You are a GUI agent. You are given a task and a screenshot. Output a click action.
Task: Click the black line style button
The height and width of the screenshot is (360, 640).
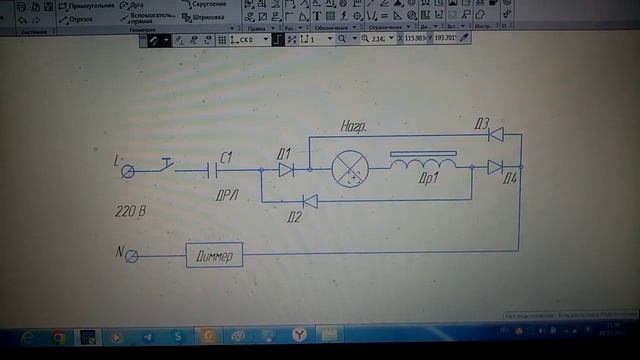pyautogui.click(x=154, y=40)
